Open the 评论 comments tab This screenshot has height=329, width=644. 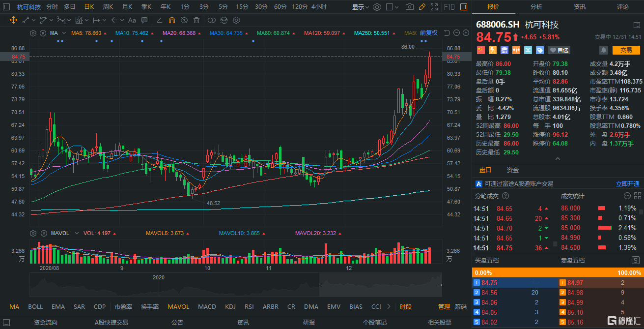click(x=622, y=7)
